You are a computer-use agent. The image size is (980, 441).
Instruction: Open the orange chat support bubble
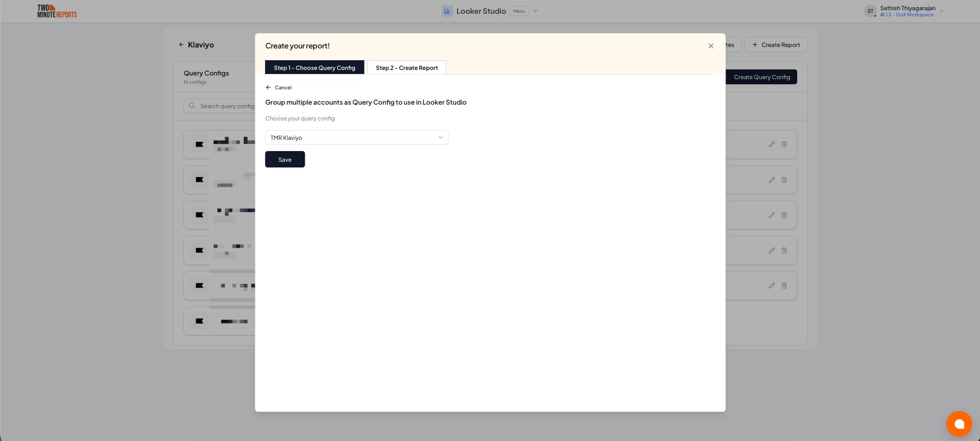coord(959,424)
